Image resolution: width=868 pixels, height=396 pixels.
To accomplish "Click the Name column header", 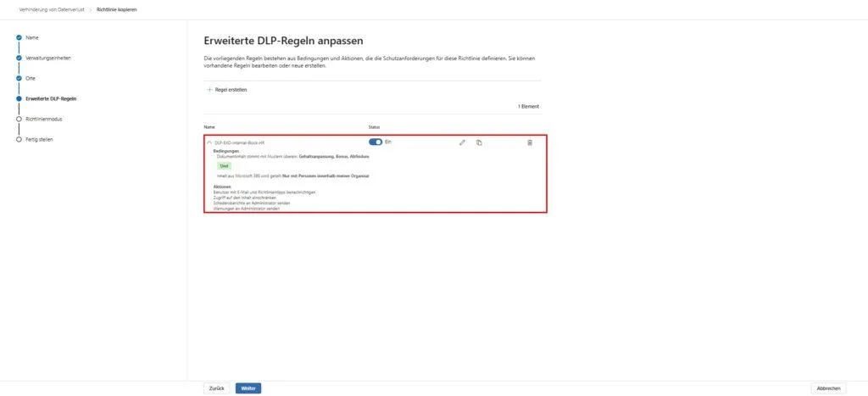I will [209, 127].
